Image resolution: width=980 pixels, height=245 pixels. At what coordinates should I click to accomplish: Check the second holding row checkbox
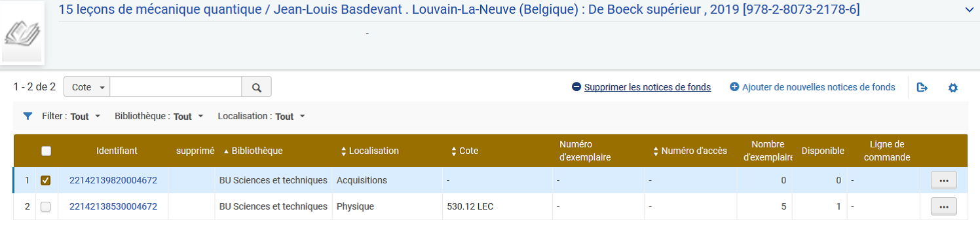click(46, 206)
